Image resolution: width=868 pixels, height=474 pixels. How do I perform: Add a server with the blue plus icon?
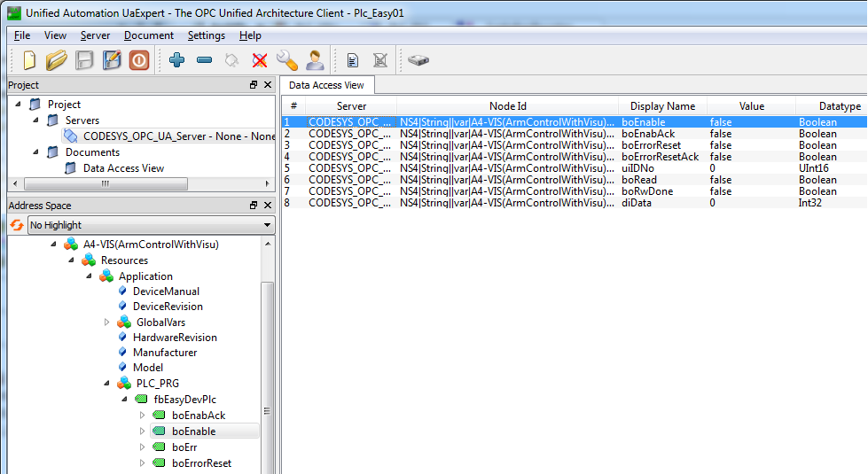point(177,59)
